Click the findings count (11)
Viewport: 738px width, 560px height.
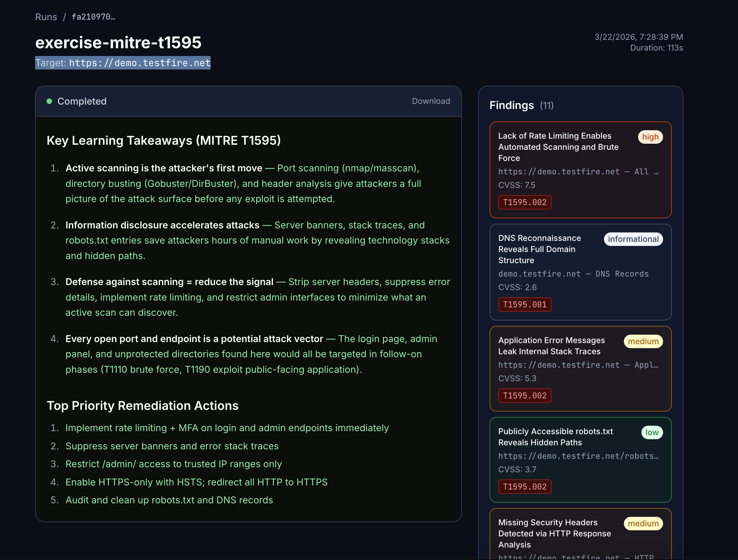coord(547,106)
